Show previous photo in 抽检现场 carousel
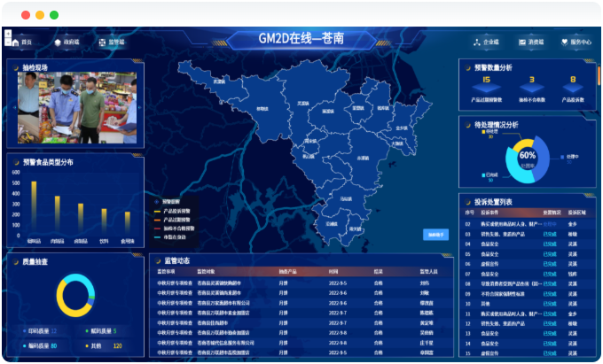Image resolution: width=603 pixels, height=364 pixels. tap(12, 107)
